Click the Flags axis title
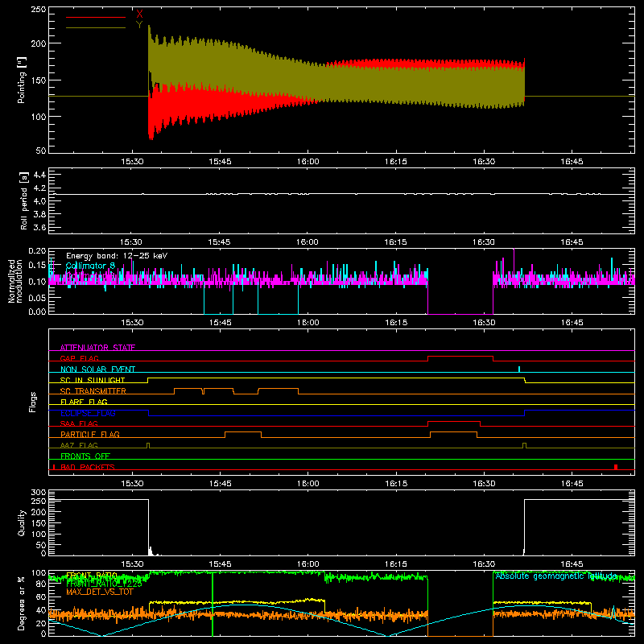The height and width of the screenshot is (644, 644). [33, 402]
